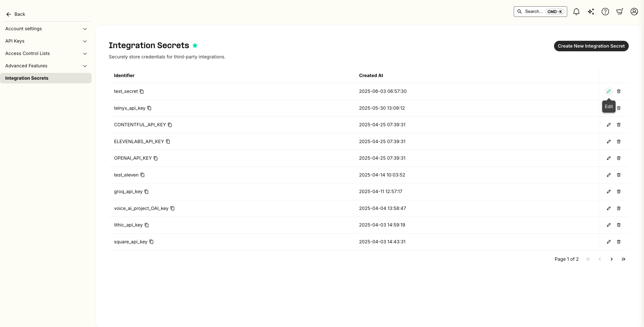The height and width of the screenshot is (327, 644).
Task: Go to the next page of secrets
Action: [x=611, y=259]
